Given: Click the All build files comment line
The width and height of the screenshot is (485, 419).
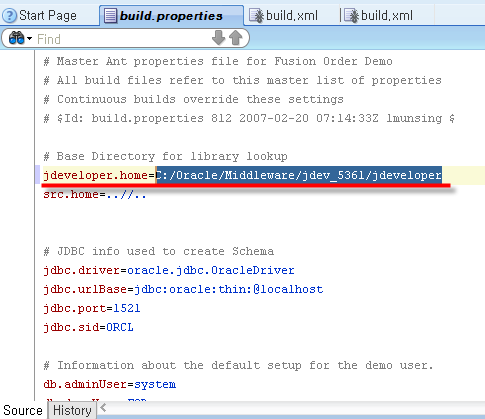Looking at the screenshot, I should click(242, 80).
